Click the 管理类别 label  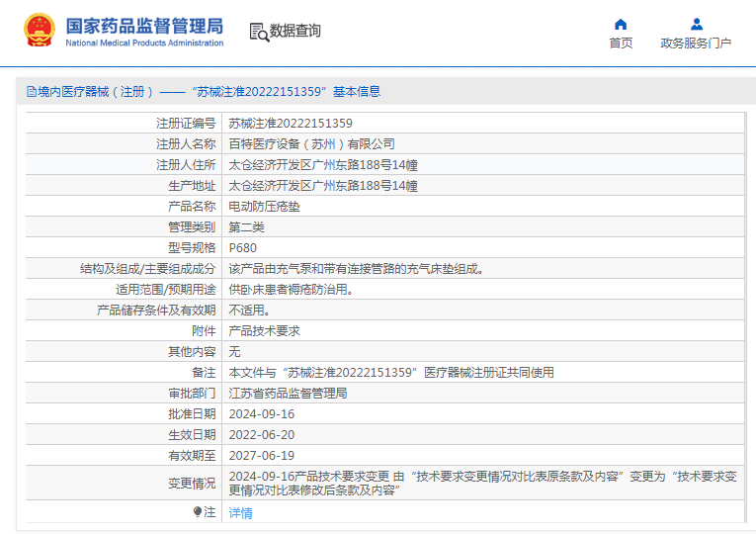coord(192,227)
